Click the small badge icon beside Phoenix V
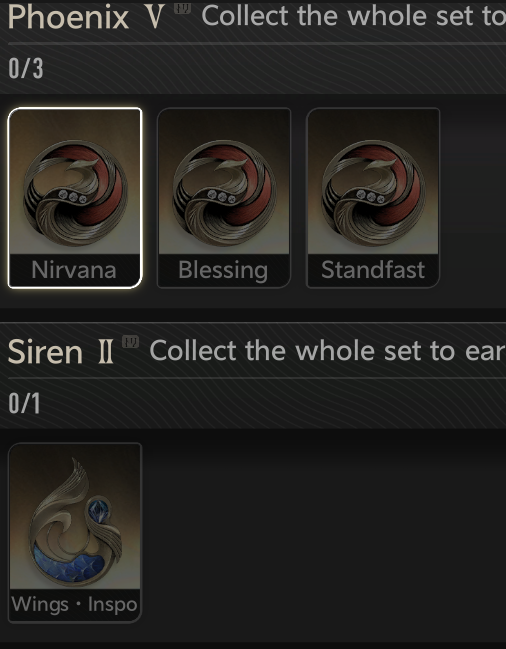The height and width of the screenshot is (649, 506). click(182, 7)
